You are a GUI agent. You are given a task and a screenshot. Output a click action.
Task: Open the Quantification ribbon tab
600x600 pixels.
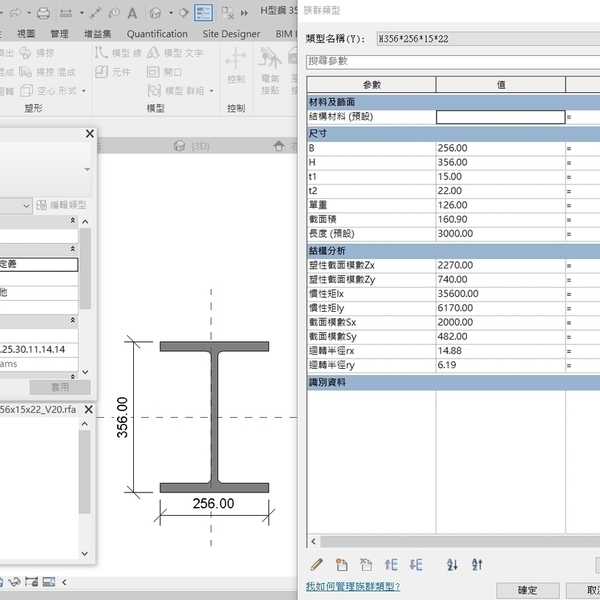[157, 34]
